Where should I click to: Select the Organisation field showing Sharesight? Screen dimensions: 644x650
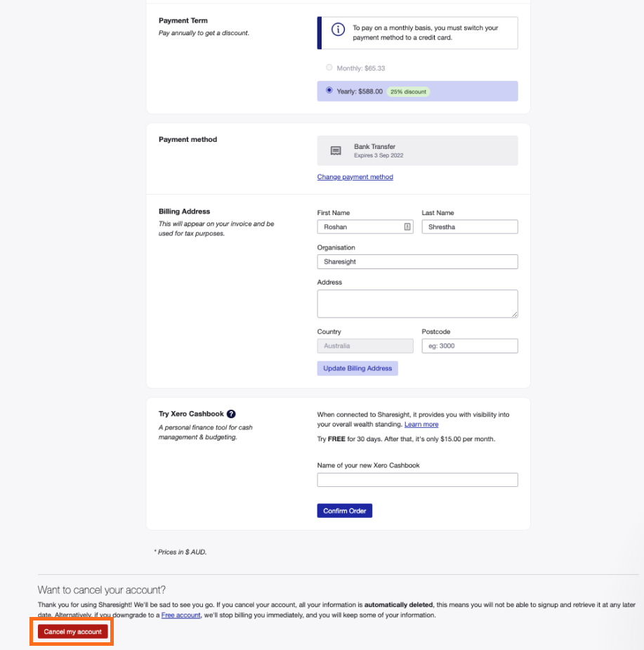tap(417, 261)
